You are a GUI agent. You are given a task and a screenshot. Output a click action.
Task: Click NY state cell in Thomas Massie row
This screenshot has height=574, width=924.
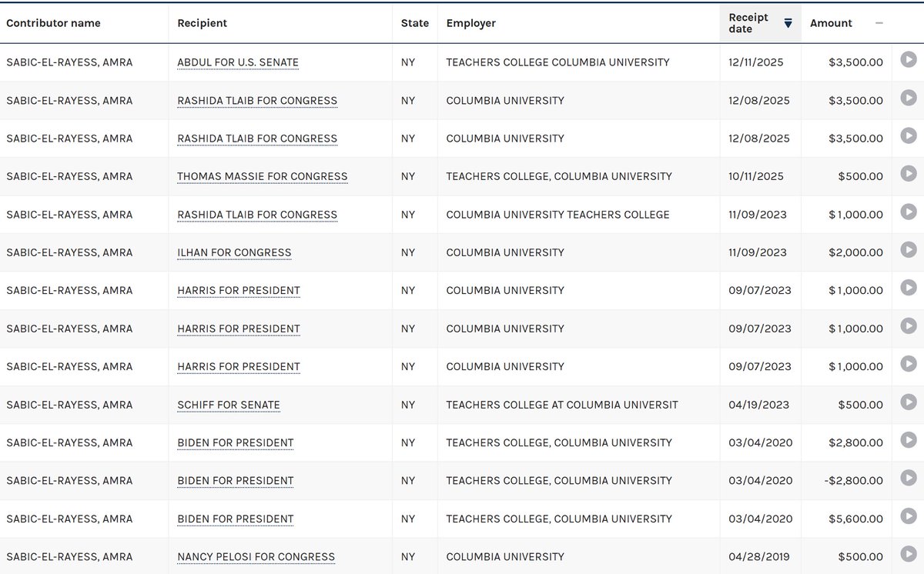point(408,176)
